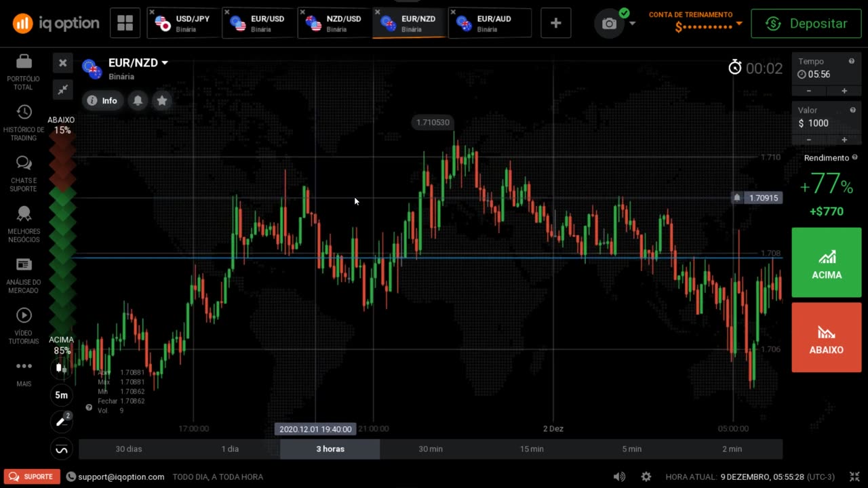Click the bell on the 1.70915 alert

click(x=737, y=197)
